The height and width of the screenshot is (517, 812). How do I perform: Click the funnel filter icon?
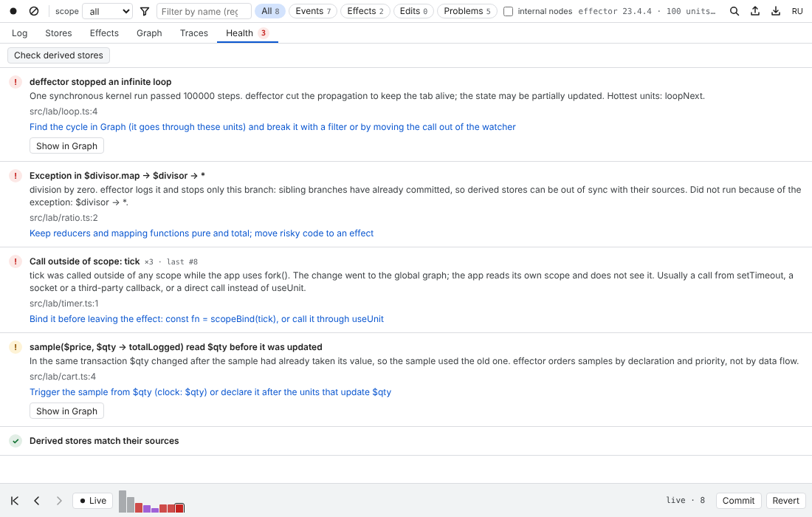pos(145,11)
